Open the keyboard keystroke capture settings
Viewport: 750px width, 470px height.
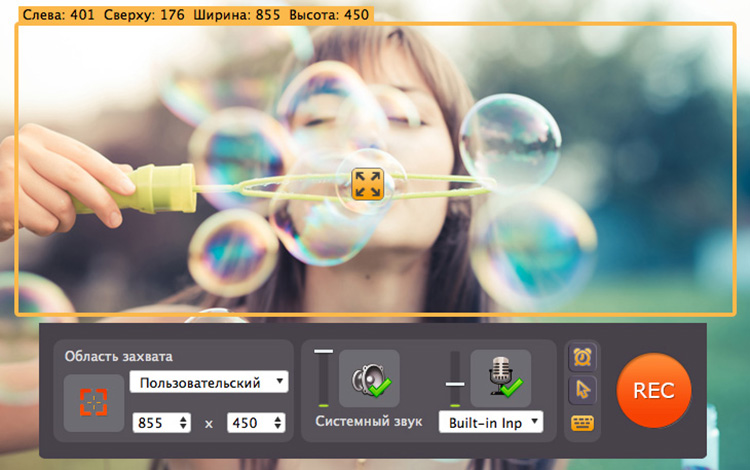tap(581, 422)
